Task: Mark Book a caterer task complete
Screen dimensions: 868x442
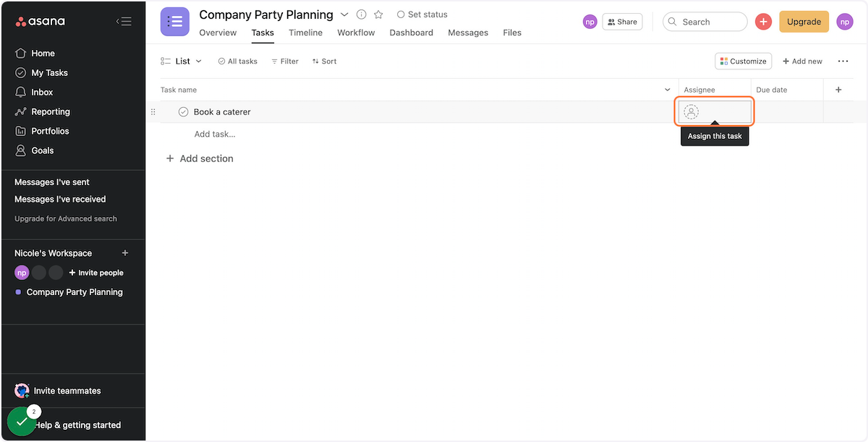Action: 183,112
